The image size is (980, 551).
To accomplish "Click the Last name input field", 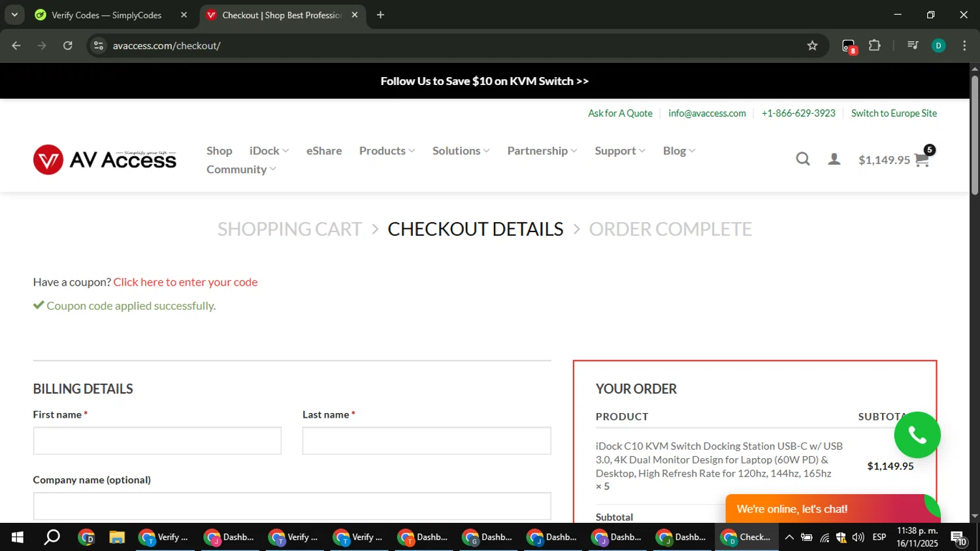I will tap(427, 441).
